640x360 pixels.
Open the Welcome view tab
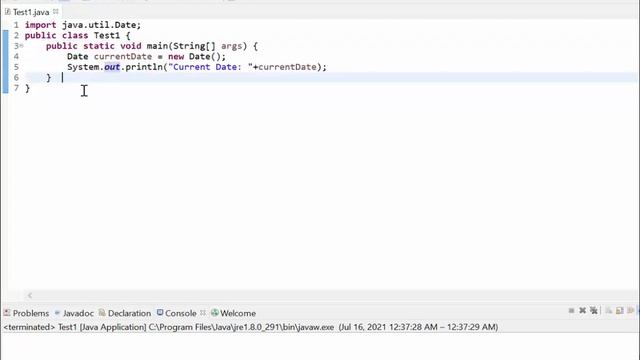click(x=233, y=313)
